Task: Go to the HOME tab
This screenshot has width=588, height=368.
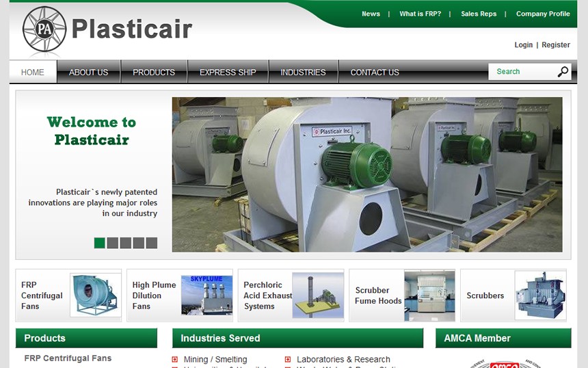Action: point(33,72)
